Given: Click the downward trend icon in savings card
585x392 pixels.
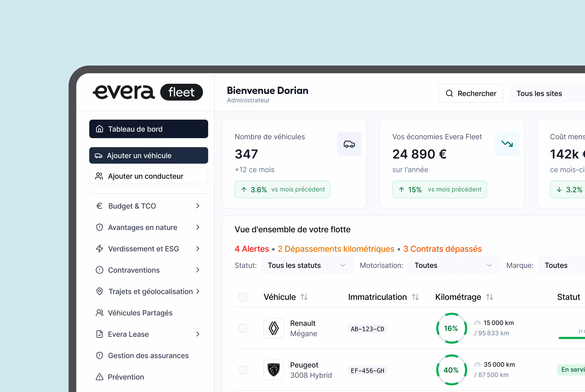Looking at the screenshot, I should coord(507,144).
